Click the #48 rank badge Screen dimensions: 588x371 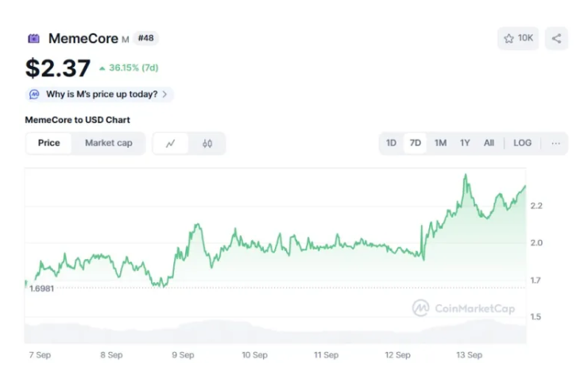145,37
